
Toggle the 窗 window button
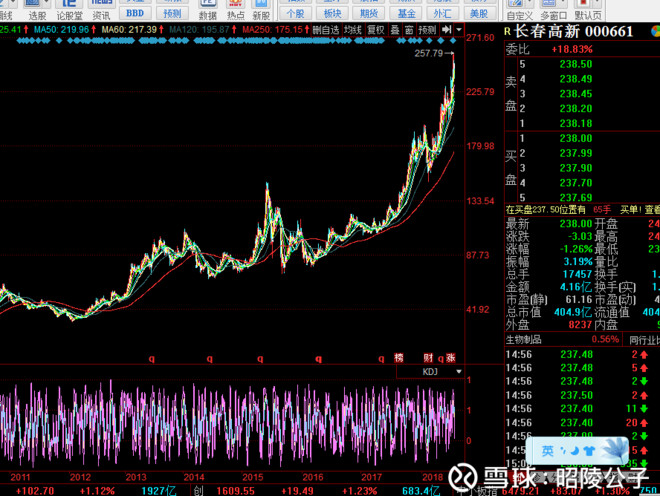(x=409, y=30)
